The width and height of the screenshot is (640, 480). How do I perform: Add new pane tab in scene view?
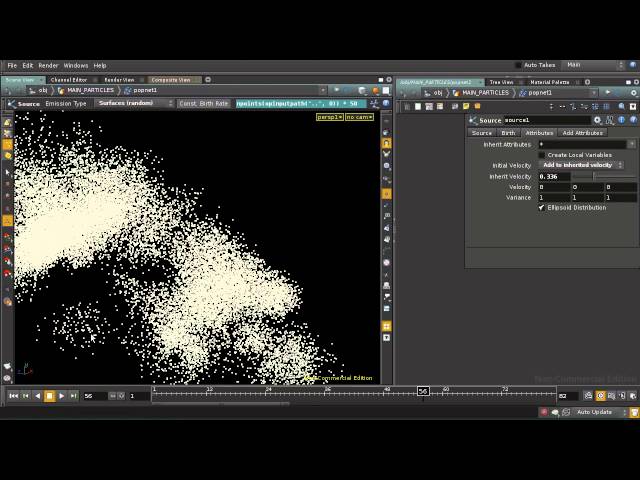pos(208,80)
